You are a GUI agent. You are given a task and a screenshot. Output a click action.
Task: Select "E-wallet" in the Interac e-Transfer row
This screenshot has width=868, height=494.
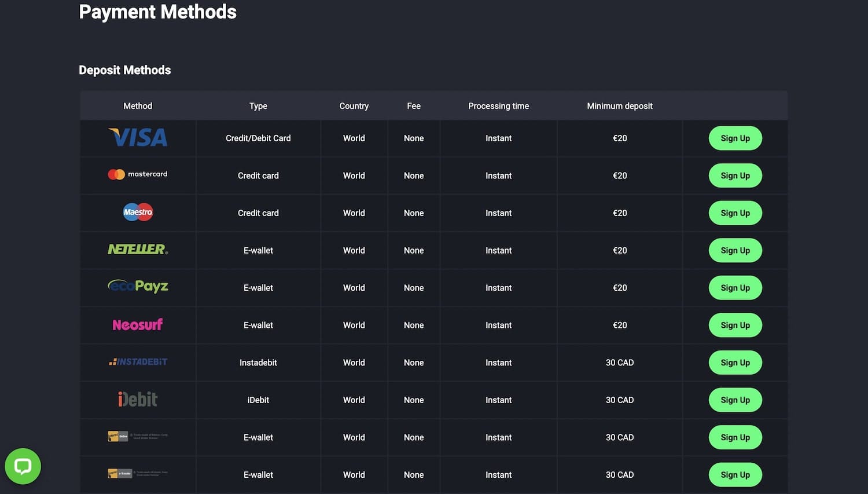click(x=258, y=475)
